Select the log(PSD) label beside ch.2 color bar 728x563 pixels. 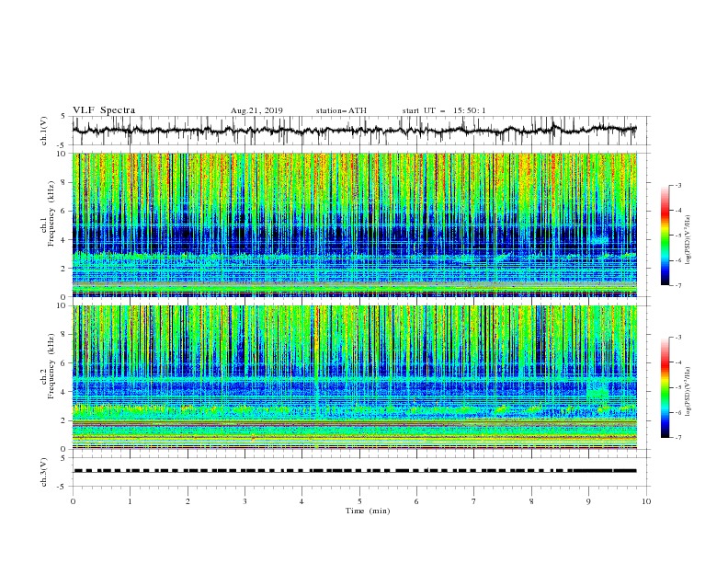tap(688, 392)
